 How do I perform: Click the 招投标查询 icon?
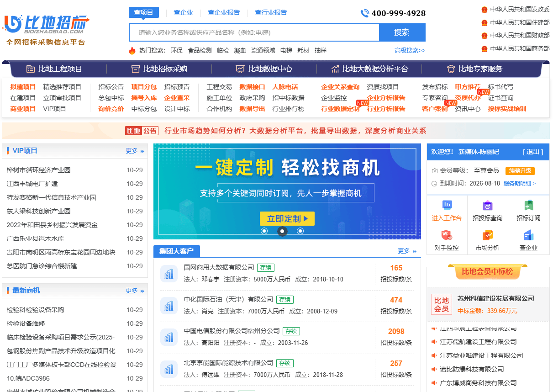(x=487, y=206)
